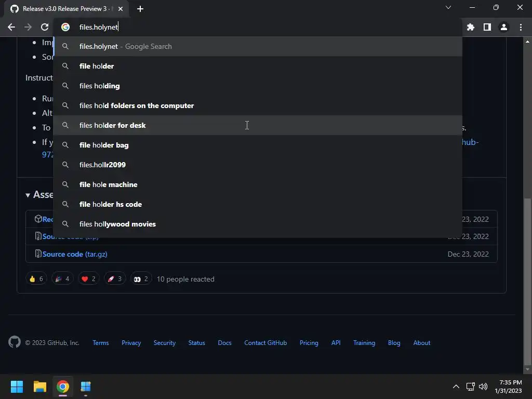Select 'file hole machine' suggestion
The height and width of the screenshot is (399, 532).
[x=258, y=184]
